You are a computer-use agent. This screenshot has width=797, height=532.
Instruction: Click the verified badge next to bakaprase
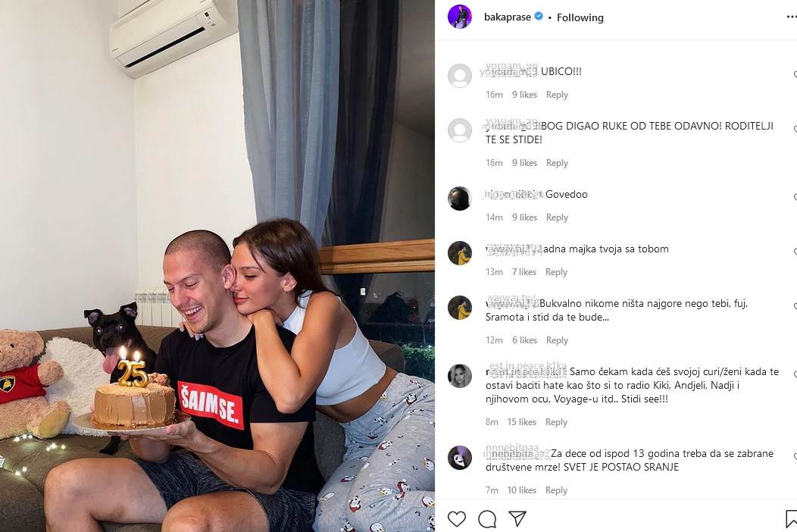pos(539,16)
